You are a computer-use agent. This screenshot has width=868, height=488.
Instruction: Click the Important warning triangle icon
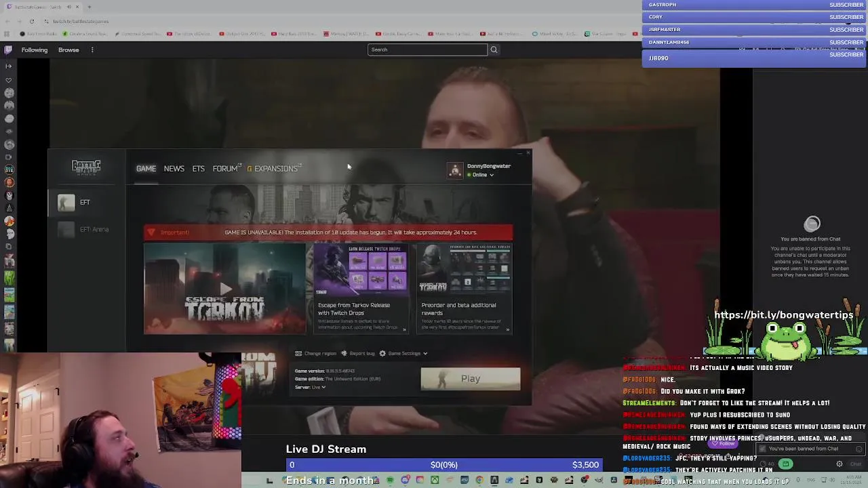[151, 232]
